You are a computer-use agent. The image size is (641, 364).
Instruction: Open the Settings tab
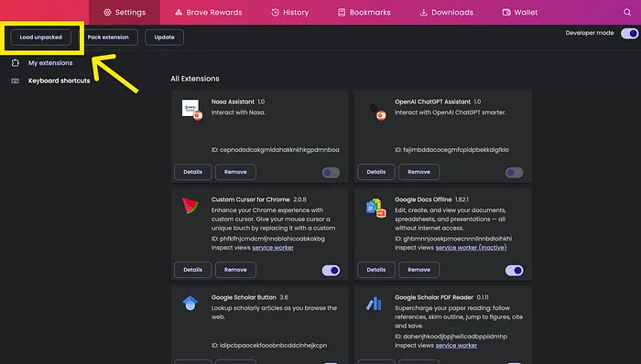click(125, 12)
